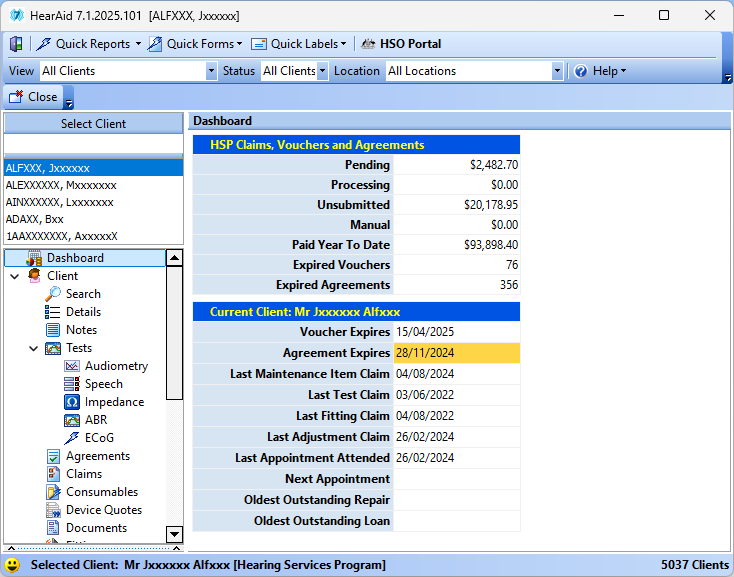734x577 pixels.
Task: Click the Audiometry test icon
Action: coord(72,366)
